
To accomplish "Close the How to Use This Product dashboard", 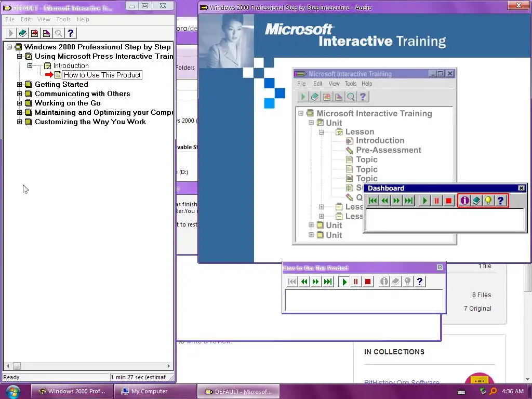I will click(x=440, y=268).
